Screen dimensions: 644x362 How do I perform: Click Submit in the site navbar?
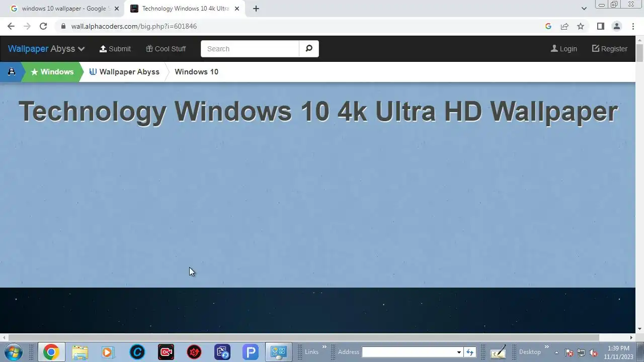pos(115,49)
